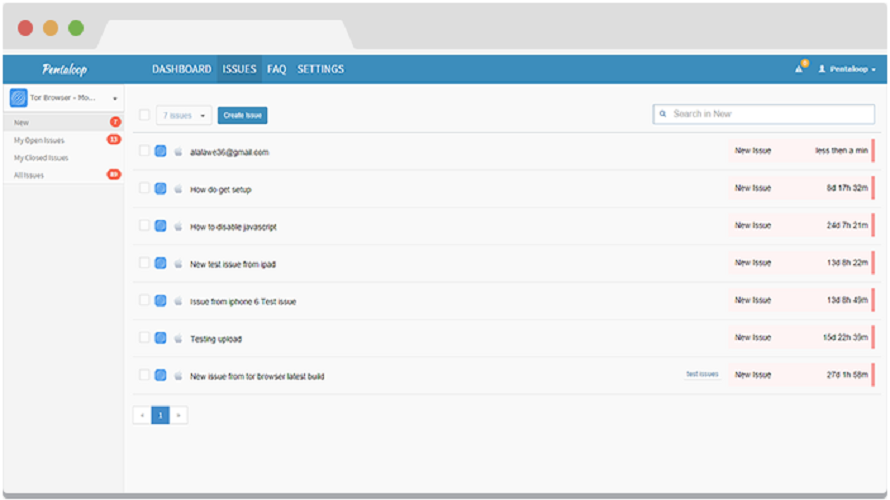Click New Issue status in Testing upload row
This screenshot has width=890, height=500.
click(x=753, y=338)
